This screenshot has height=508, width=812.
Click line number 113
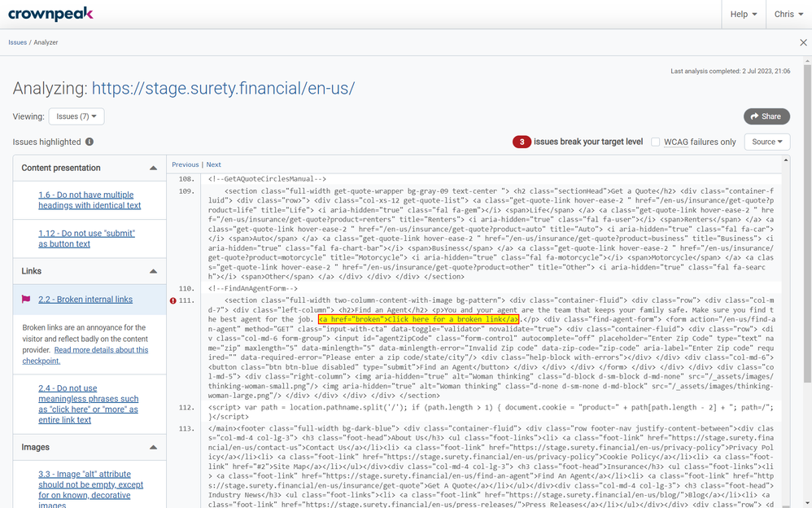pyautogui.click(x=186, y=429)
